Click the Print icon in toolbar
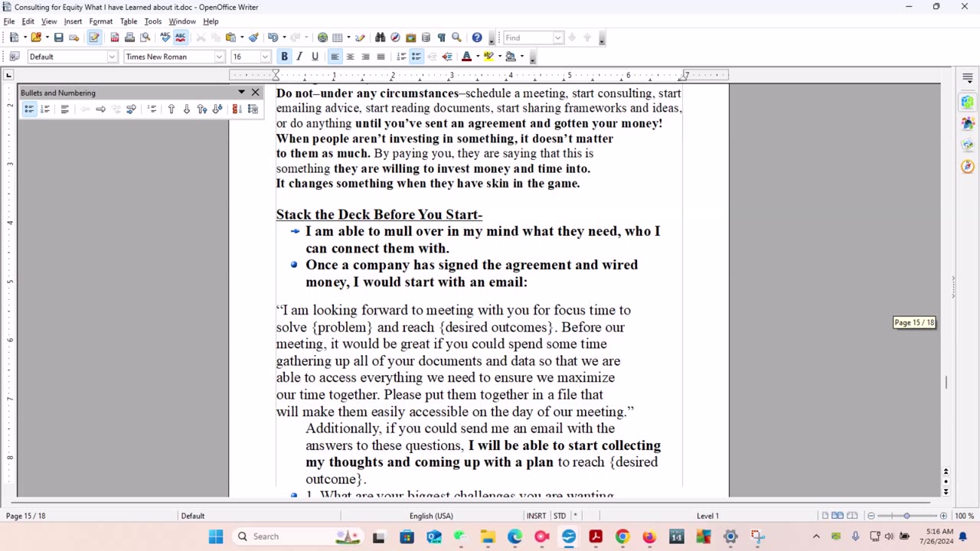 coord(129,37)
